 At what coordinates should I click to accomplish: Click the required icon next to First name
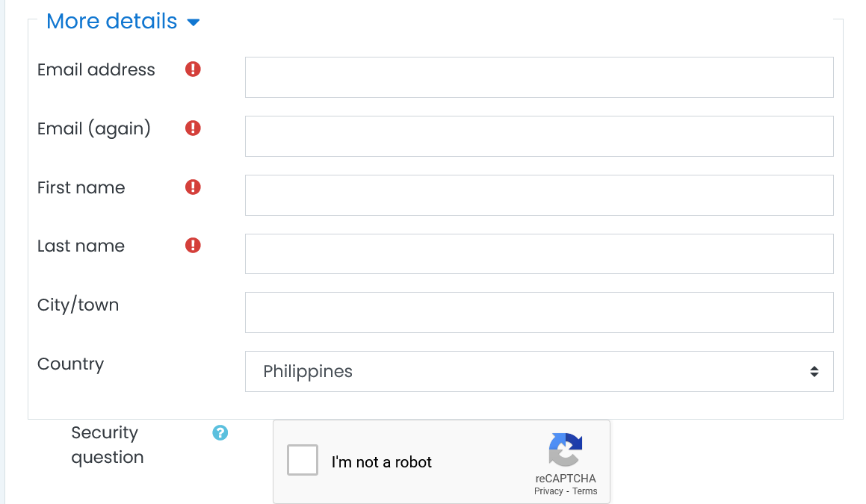[x=193, y=187]
